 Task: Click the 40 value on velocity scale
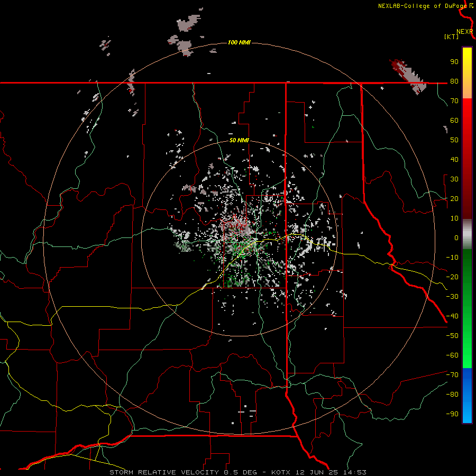(454, 160)
